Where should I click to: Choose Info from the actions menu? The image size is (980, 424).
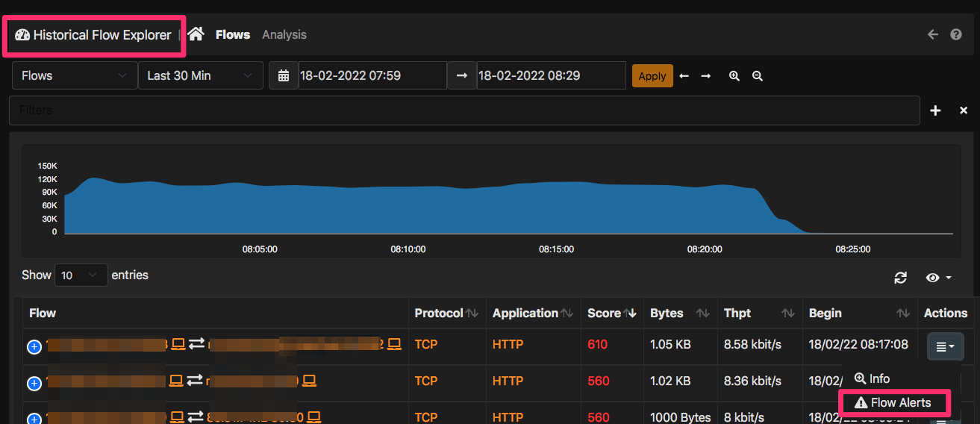873,378
